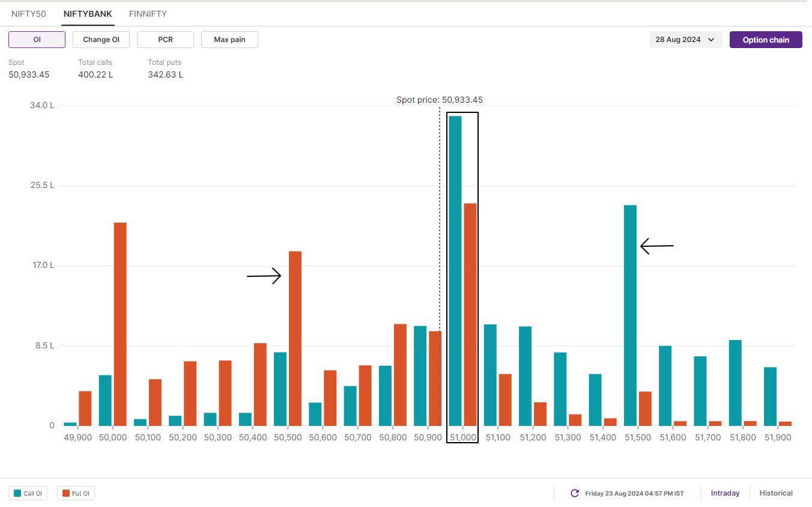Click the 49,900 strike axis label
Viewport: 812px width, 507px height.
[78, 437]
